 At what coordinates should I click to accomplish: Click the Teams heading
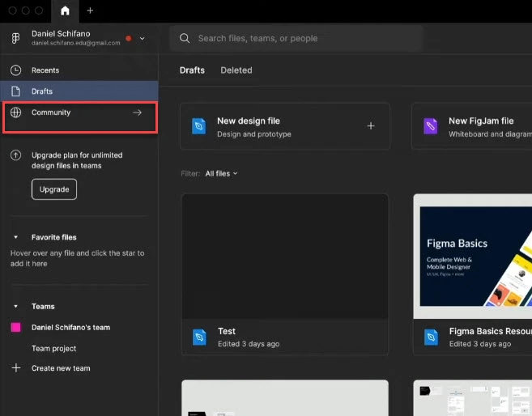[43, 307]
